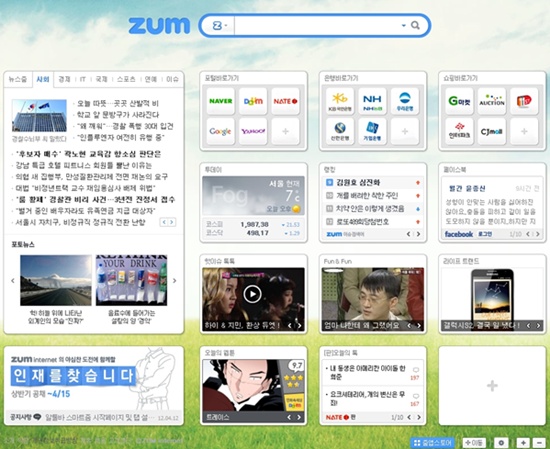
Task: Open the Auction shopping shortcut
Action: click(491, 101)
